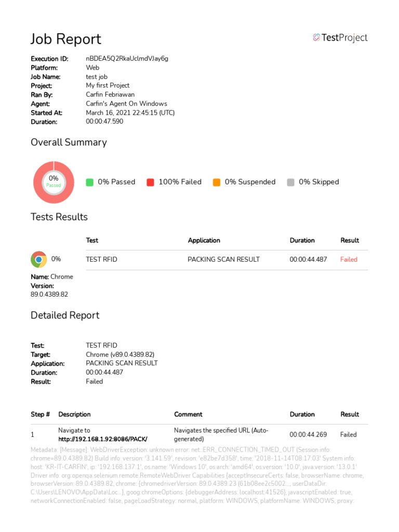Click job duration 00:00:47.590
This screenshot has width=399, height=532.
[x=104, y=122]
